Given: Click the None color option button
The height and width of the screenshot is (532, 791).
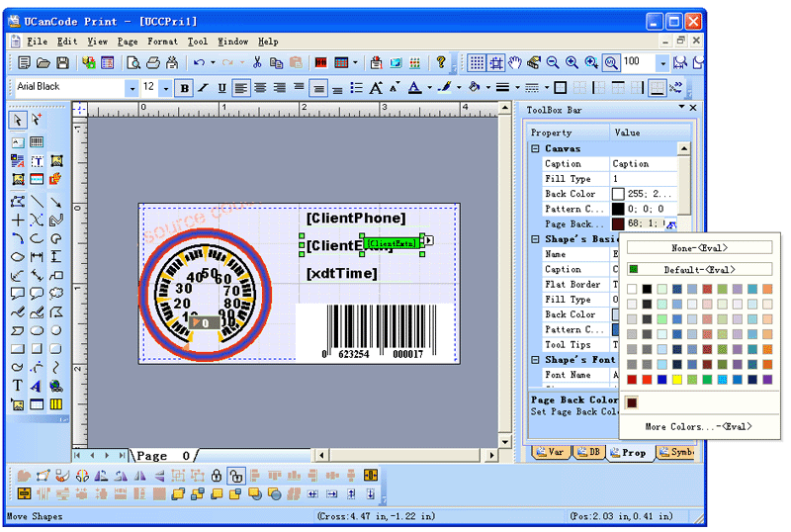Looking at the screenshot, I should pos(698,248).
